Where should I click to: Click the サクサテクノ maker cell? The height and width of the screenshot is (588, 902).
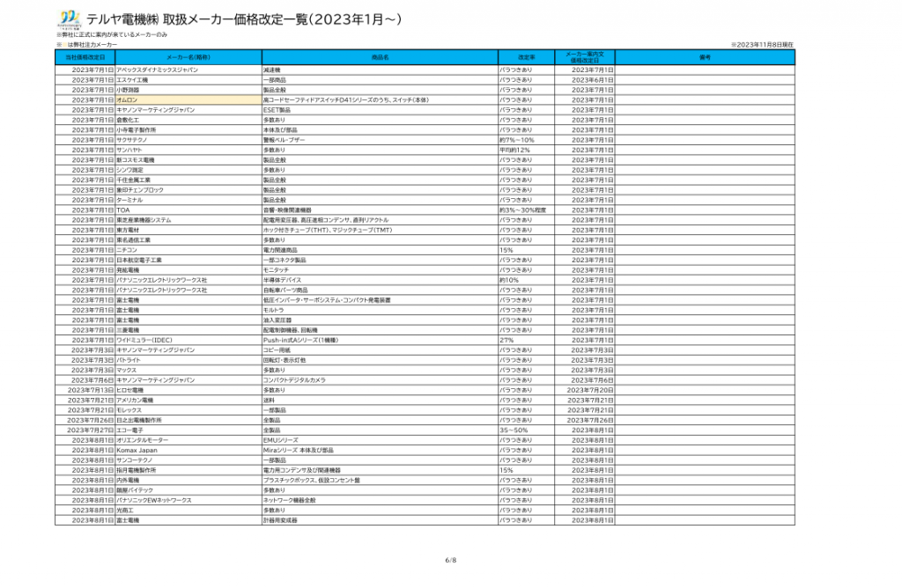[189, 140]
